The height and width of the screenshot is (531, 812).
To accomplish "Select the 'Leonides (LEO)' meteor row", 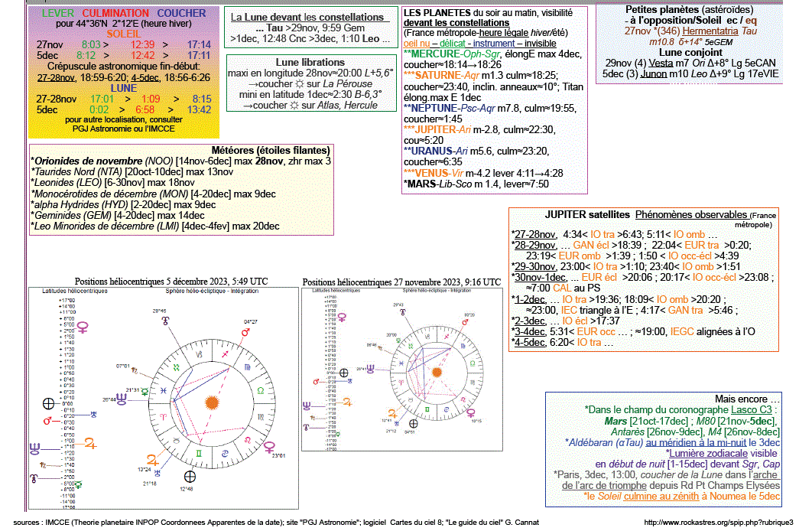I will [113, 183].
